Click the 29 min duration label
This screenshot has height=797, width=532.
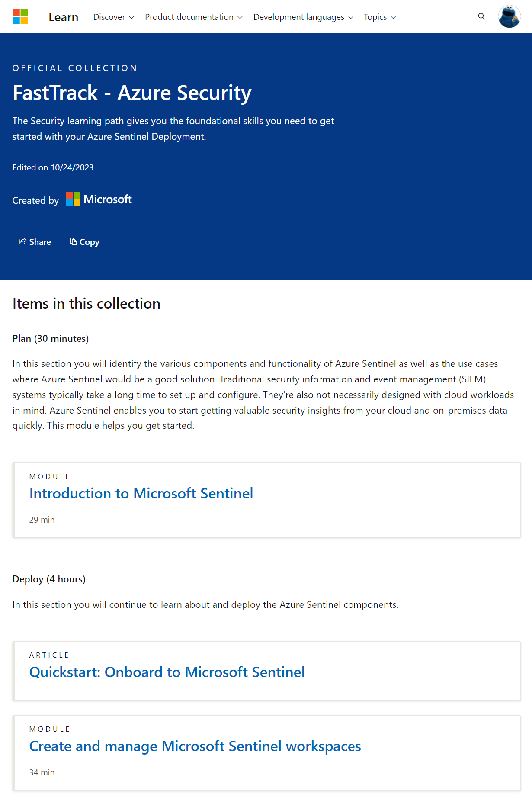(42, 520)
